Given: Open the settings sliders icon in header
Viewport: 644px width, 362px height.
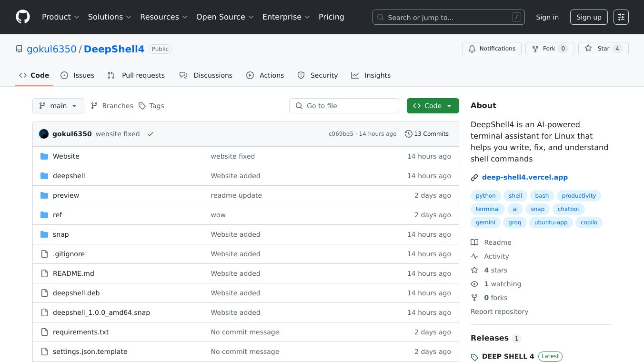Looking at the screenshot, I should (621, 17).
